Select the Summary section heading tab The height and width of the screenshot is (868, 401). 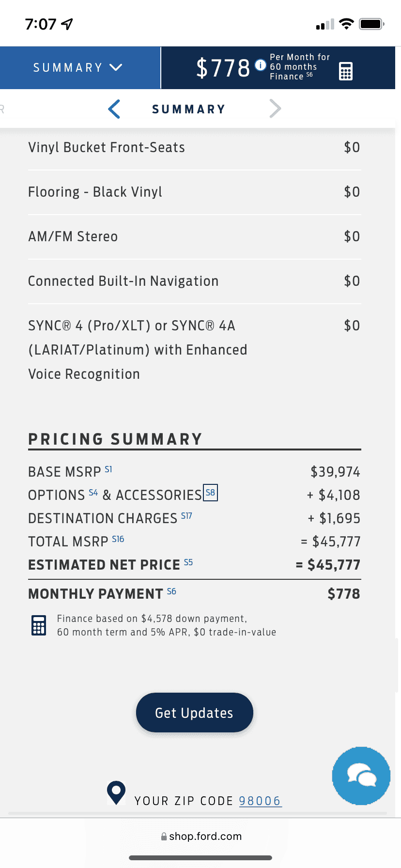189,109
